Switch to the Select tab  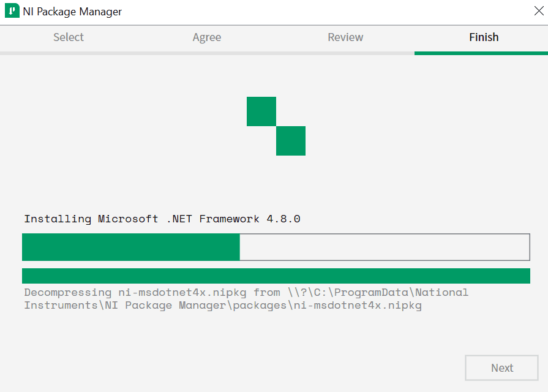(x=69, y=37)
